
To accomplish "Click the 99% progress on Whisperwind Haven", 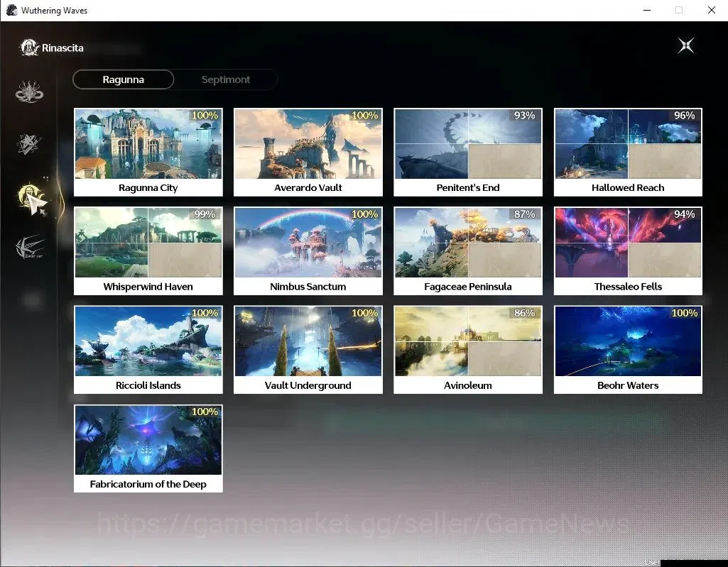I will (x=205, y=214).
